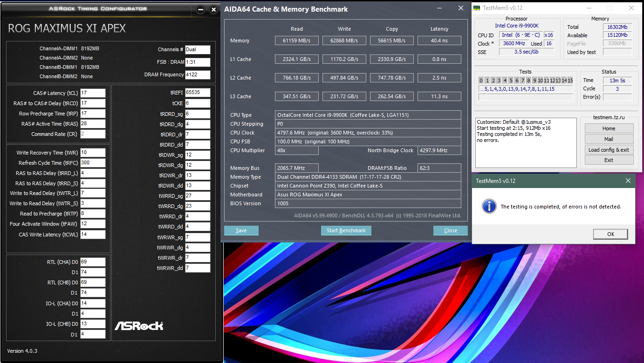Click the Memory Copy result 56615 MB/s
The image size is (644, 363).
tap(392, 40)
